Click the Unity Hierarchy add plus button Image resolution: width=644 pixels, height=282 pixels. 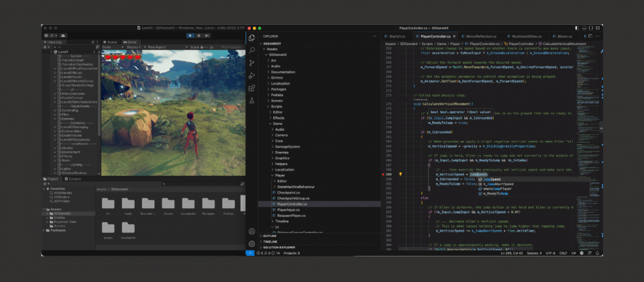(46, 47)
